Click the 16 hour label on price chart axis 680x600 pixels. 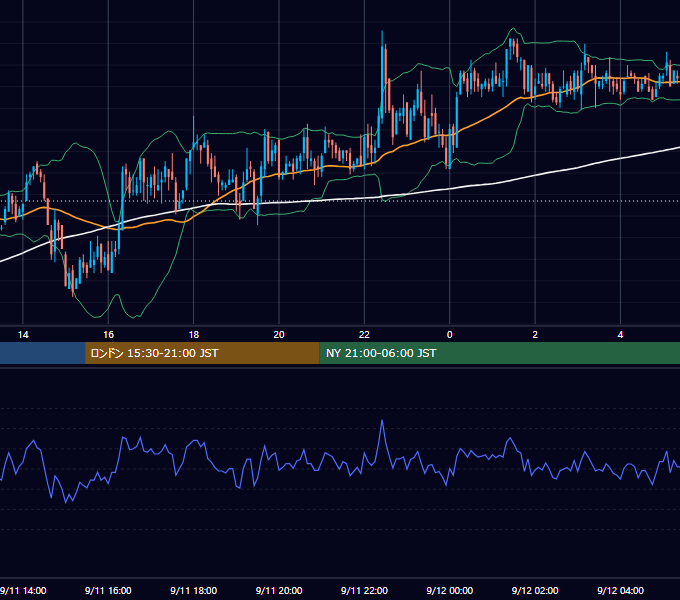point(108,335)
